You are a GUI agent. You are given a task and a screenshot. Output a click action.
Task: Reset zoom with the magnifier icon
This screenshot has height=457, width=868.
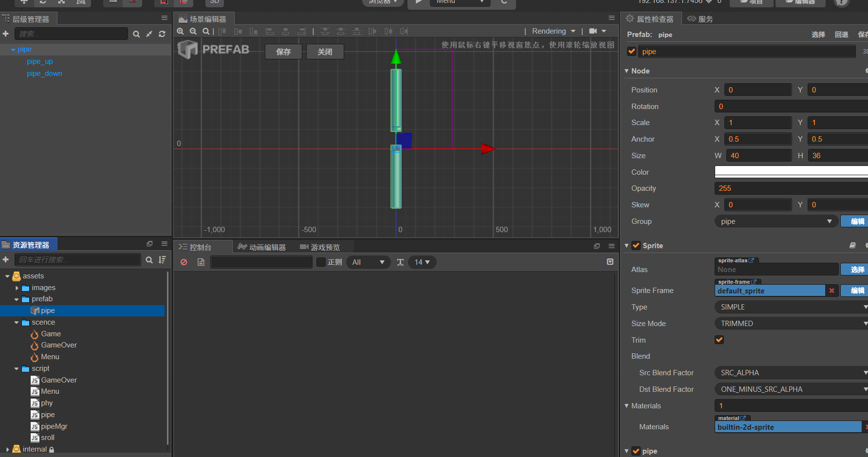(x=206, y=31)
